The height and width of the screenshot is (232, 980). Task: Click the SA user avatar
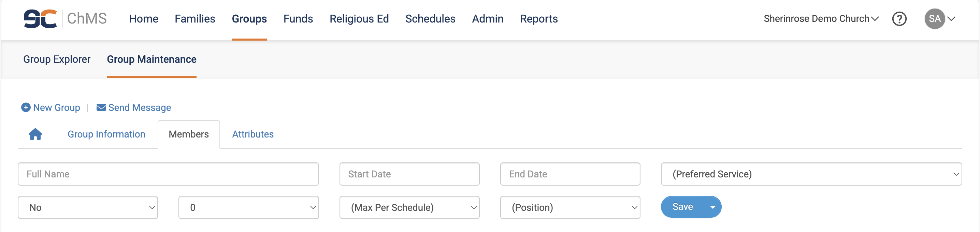(x=934, y=19)
